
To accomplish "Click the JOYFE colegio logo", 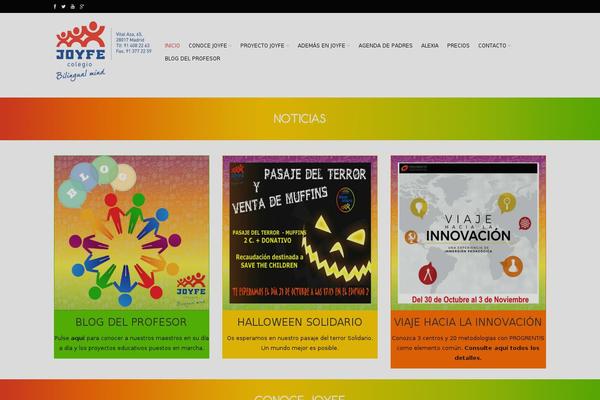I will pyautogui.click(x=80, y=51).
